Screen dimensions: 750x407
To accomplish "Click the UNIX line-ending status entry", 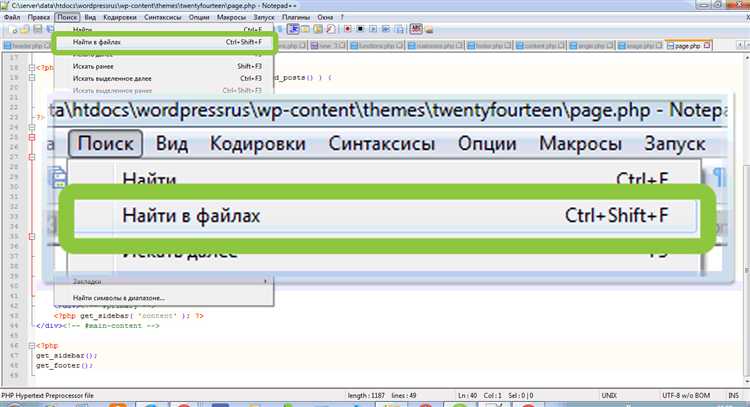I will (609, 396).
